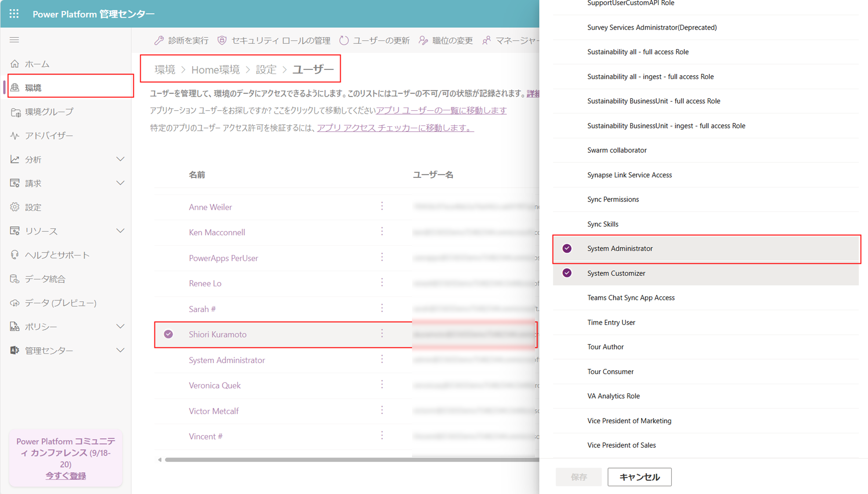This screenshot has width=868, height=494.
Task: Open 診断を実行 wrench icon
Action: (x=159, y=40)
